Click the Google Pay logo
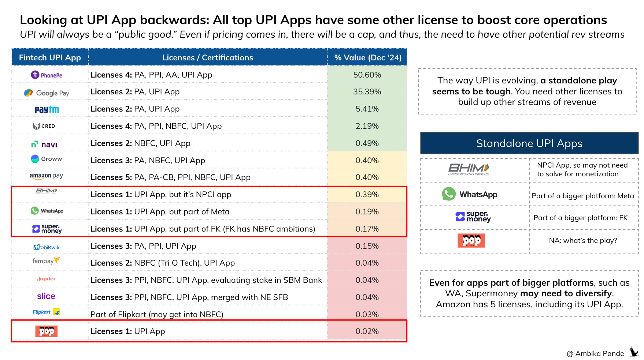644x360 pixels. coord(47,93)
